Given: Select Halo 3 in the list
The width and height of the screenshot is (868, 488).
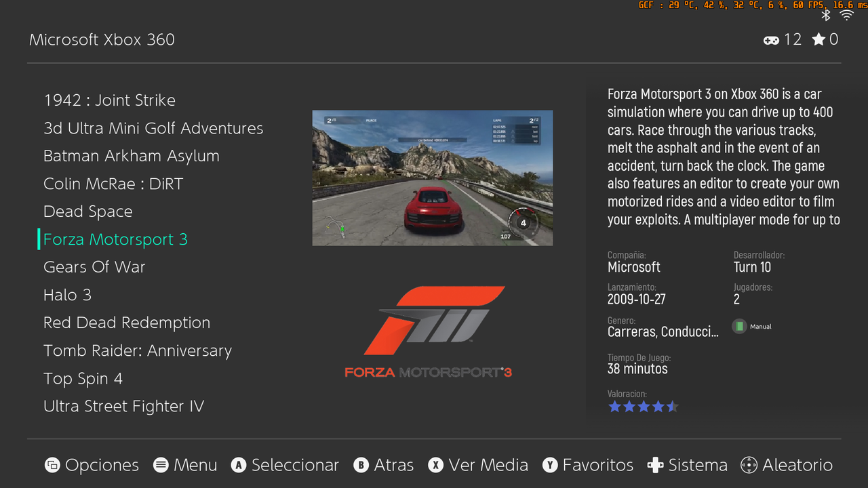Looking at the screenshot, I should tap(67, 295).
